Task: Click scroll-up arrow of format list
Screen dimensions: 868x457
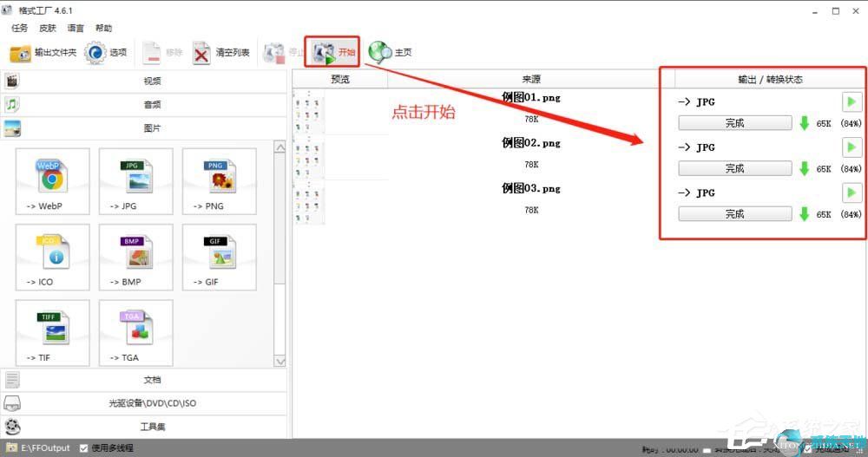Action: (x=280, y=147)
